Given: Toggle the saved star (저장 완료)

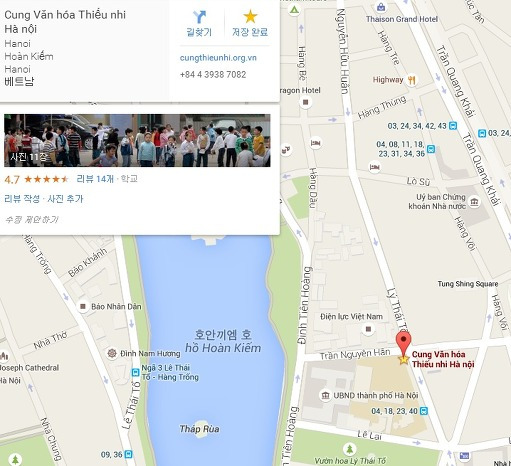Looking at the screenshot, I should coord(250,16).
